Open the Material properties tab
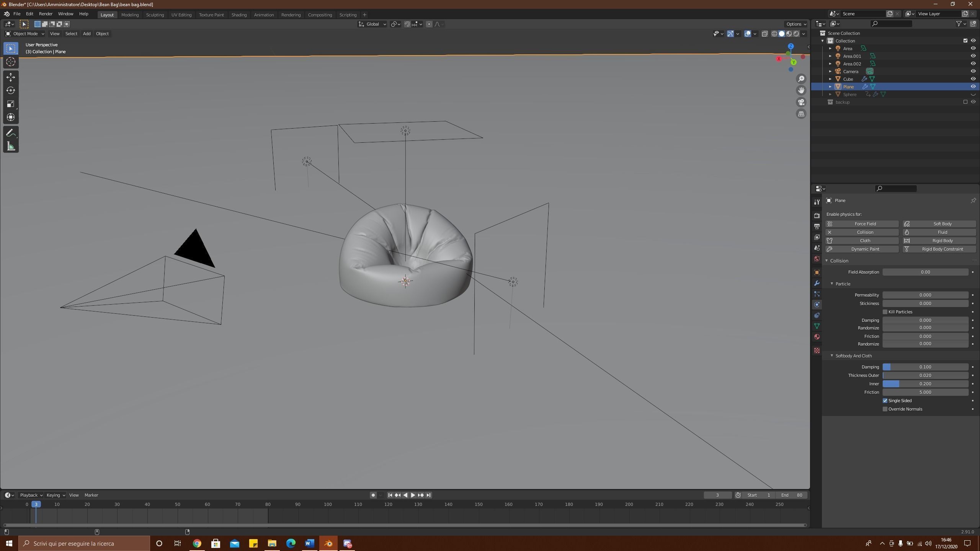Screen dimensions: 980x551 coord(817,337)
